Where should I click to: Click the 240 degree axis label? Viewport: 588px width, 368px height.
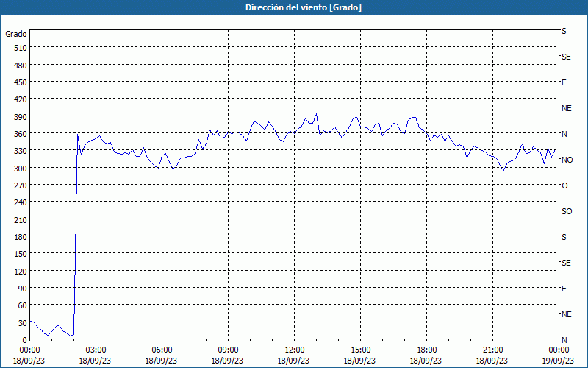tap(21, 202)
